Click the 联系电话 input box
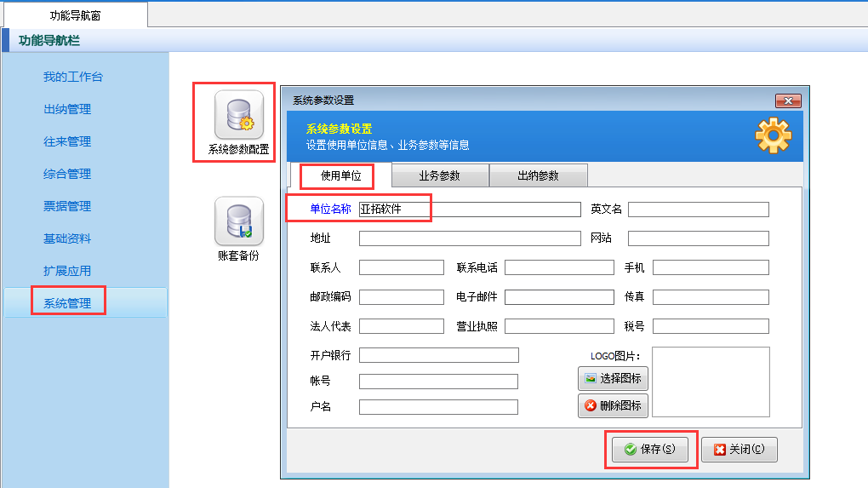Image resolution: width=868 pixels, height=488 pixels. 558,267
